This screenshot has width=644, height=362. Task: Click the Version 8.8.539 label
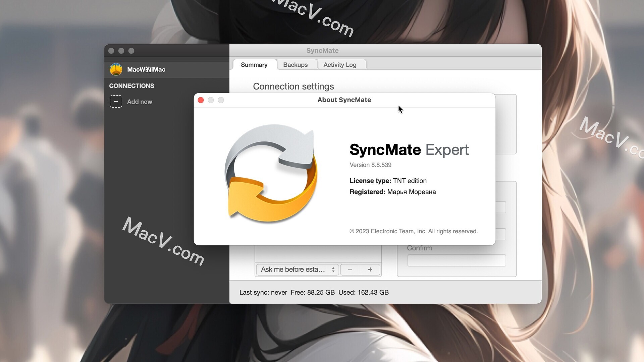pos(370,165)
